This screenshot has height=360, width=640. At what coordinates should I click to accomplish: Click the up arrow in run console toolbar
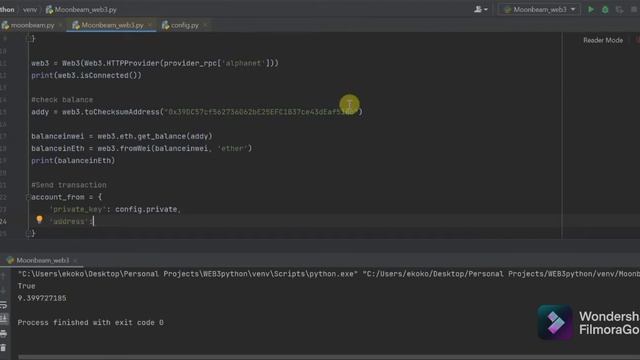pos(3,276)
